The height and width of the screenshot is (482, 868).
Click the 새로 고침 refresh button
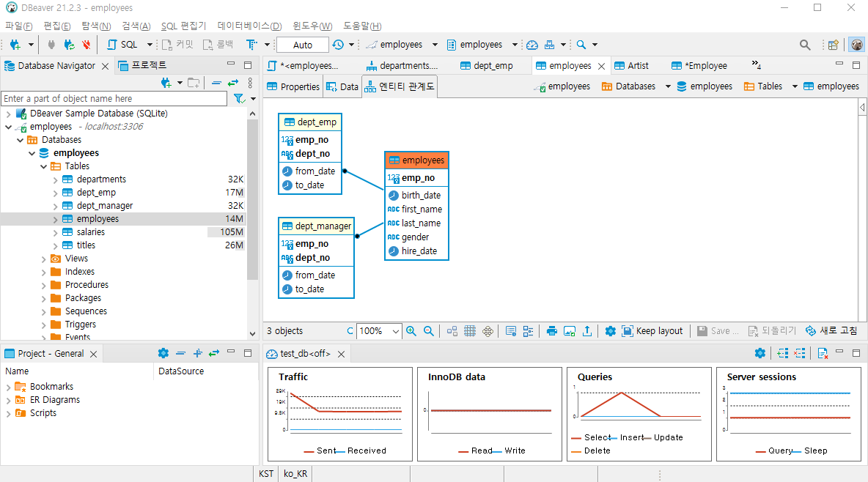pyautogui.click(x=831, y=331)
